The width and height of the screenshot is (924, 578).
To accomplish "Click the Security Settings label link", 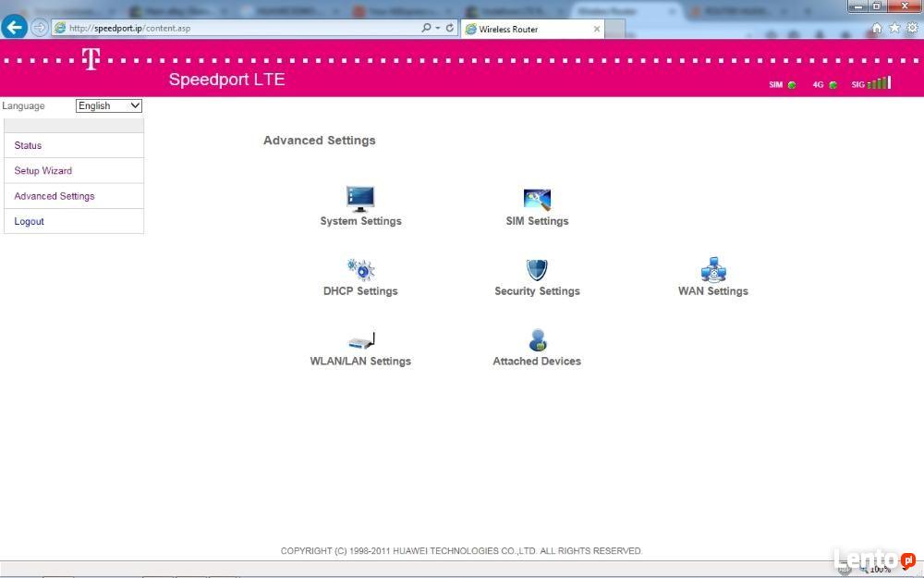I will [537, 291].
